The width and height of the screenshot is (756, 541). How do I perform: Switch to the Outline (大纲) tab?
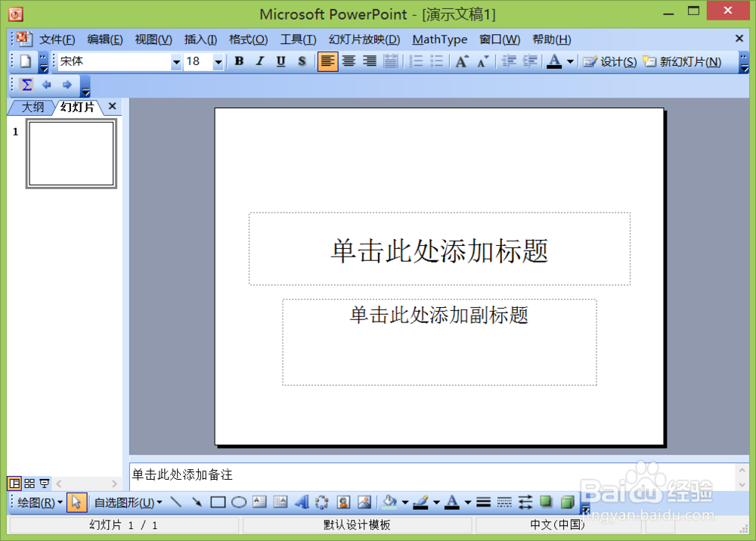point(33,107)
